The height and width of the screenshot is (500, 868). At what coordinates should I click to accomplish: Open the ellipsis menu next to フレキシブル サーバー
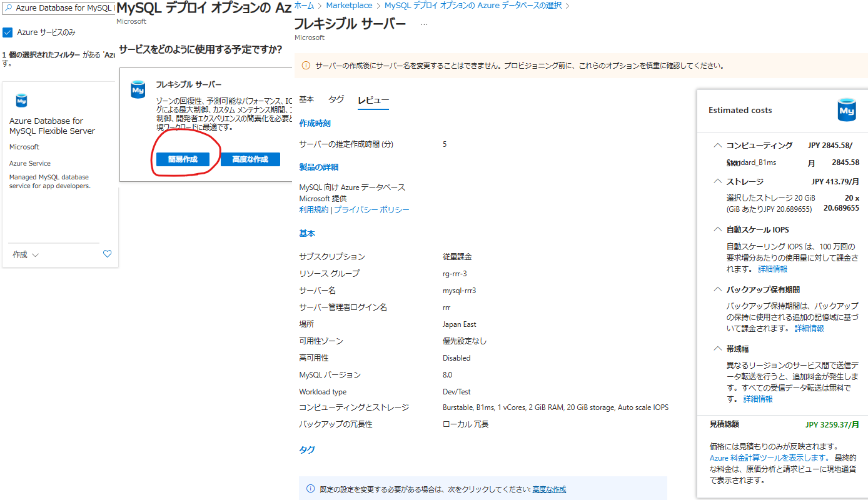(x=424, y=24)
